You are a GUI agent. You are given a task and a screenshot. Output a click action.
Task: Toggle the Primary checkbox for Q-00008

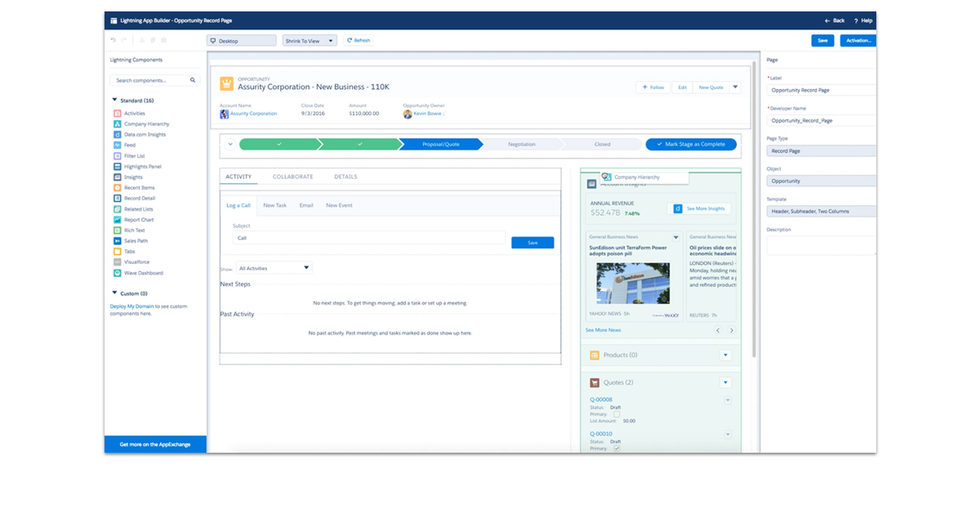(617, 414)
